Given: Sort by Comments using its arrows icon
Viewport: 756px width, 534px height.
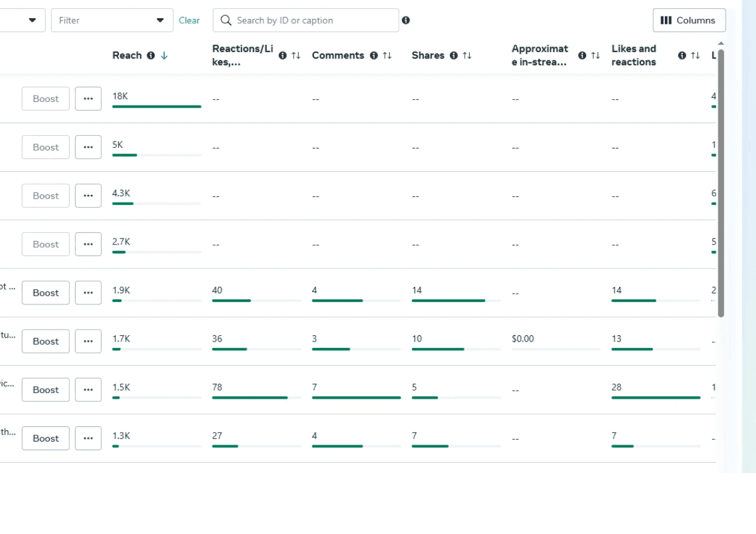Looking at the screenshot, I should pyautogui.click(x=387, y=55).
